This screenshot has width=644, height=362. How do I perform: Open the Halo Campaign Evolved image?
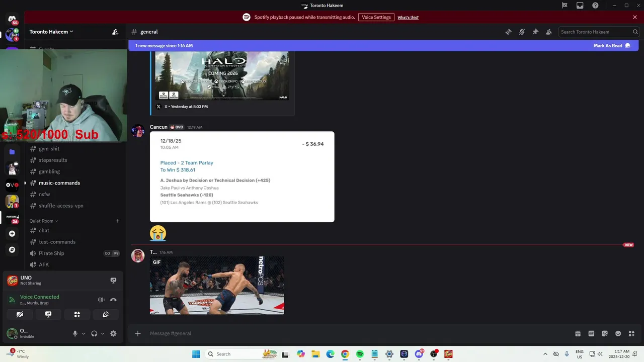[x=222, y=75]
